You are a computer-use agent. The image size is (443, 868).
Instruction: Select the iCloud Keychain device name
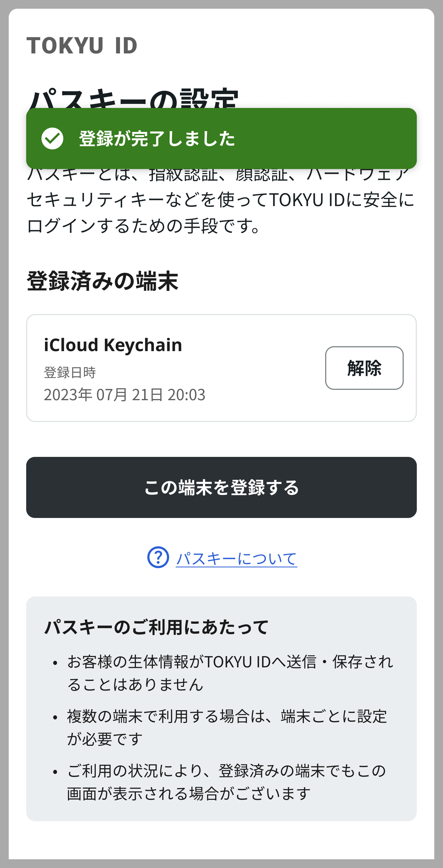pos(113,345)
